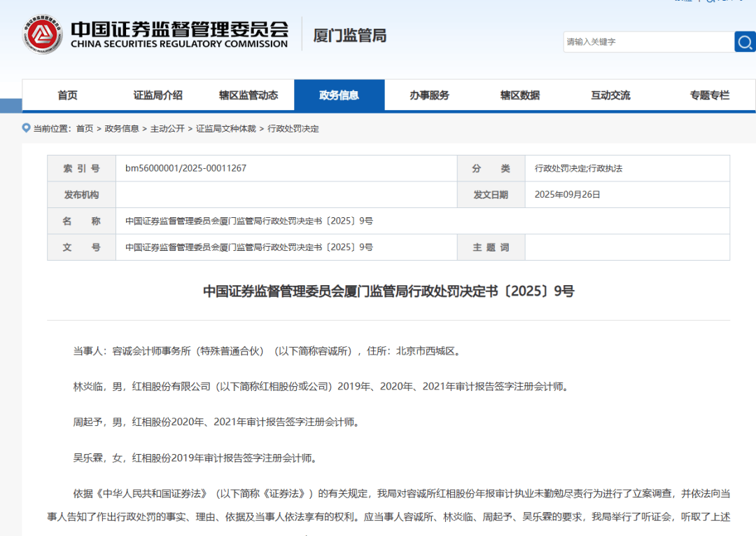Go to 证监局文种体裁 in the breadcrumb
Image resolution: width=756 pixels, height=536 pixels.
pos(225,128)
